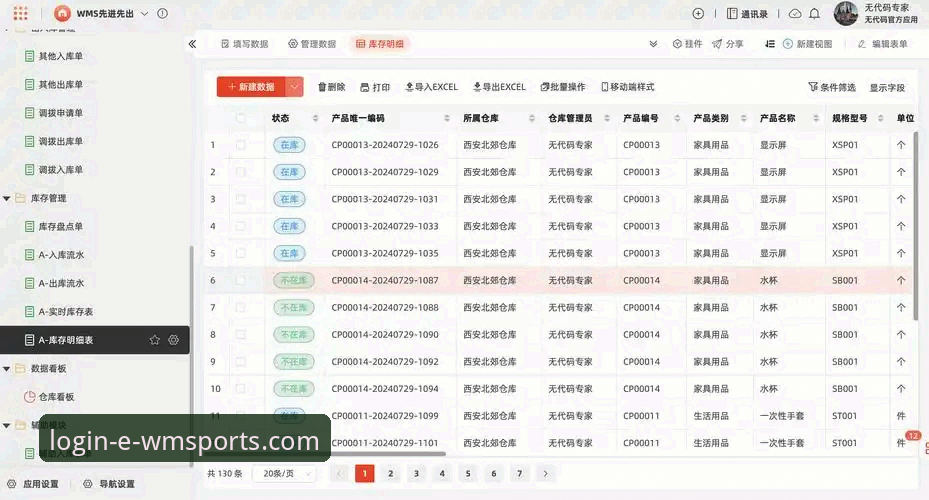Sort by 产品编号 column arrows
Image resolution: width=929 pixels, height=500 pixels.
click(x=677, y=118)
